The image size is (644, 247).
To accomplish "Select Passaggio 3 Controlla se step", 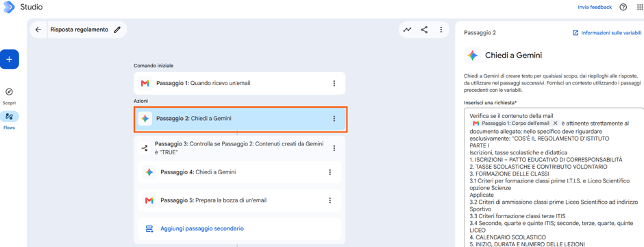I will (x=240, y=148).
